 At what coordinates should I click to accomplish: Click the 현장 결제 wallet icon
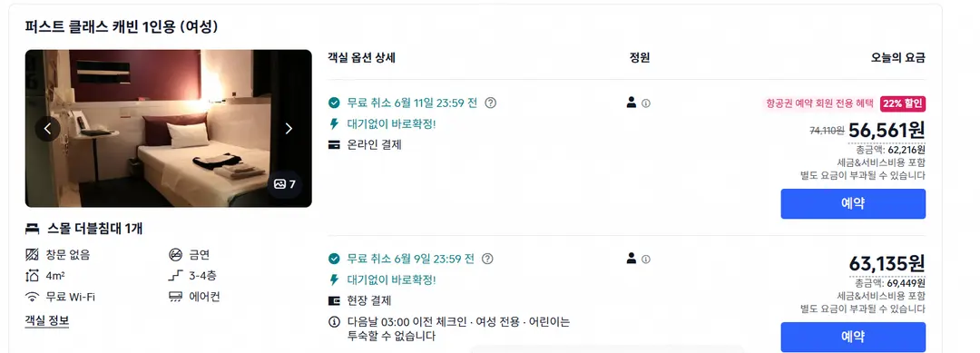click(x=334, y=300)
